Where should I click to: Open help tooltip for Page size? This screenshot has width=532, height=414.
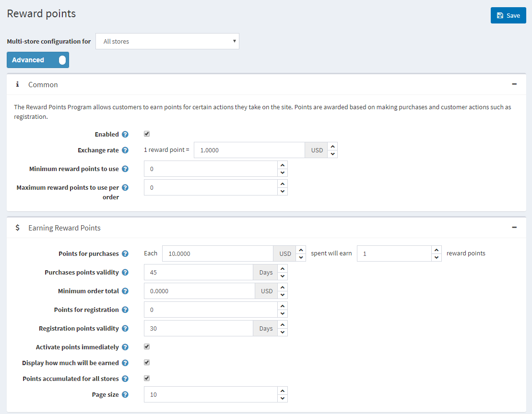pyautogui.click(x=125, y=395)
